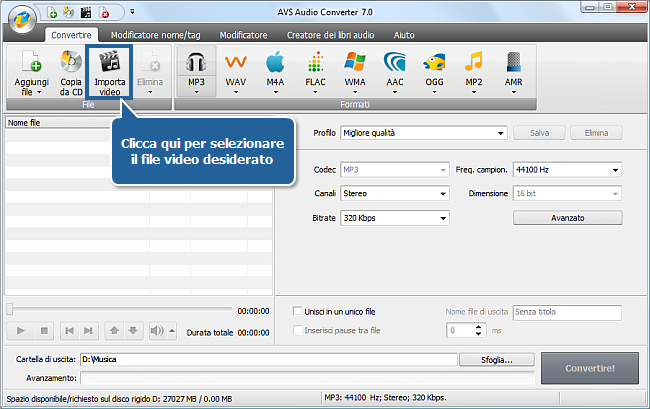This screenshot has height=409, width=650.
Task: Click the Sfoglia... button
Action: coord(490,359)
